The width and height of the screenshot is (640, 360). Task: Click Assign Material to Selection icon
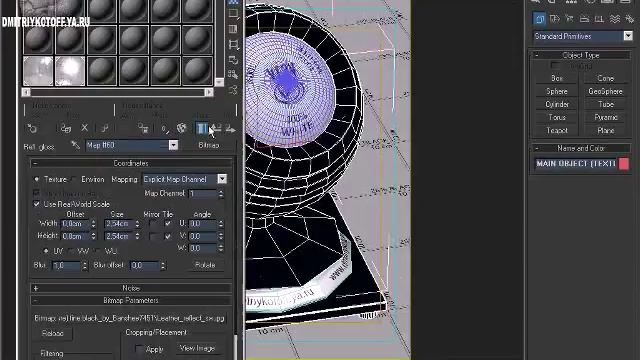click(66, 129)
